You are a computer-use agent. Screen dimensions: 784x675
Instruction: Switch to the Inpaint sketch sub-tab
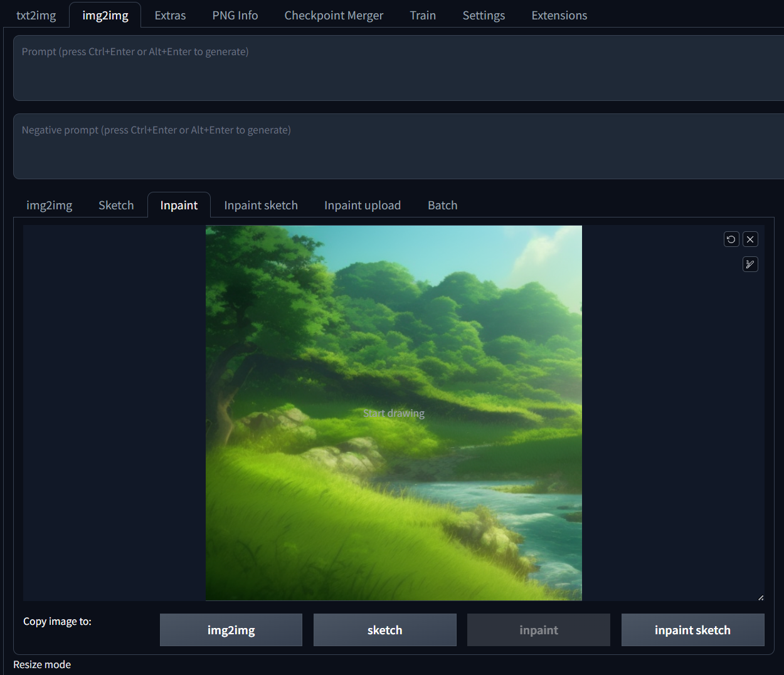pyautogui.click(x=261, y=206)
